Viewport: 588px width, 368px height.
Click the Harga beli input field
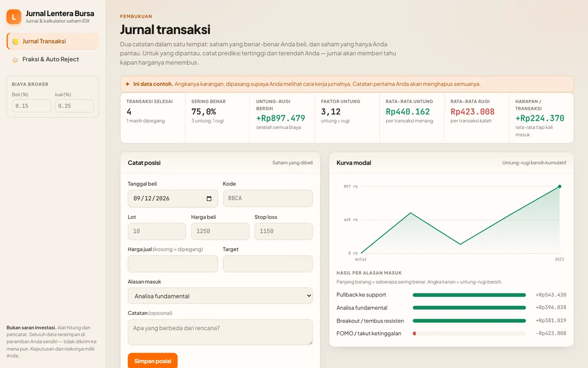(220, 232)
